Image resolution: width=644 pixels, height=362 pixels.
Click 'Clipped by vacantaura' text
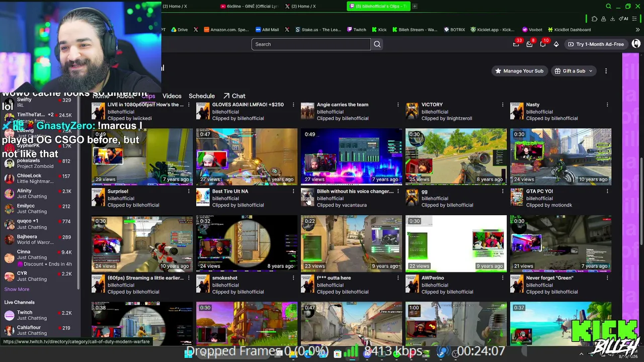[342, 205]
